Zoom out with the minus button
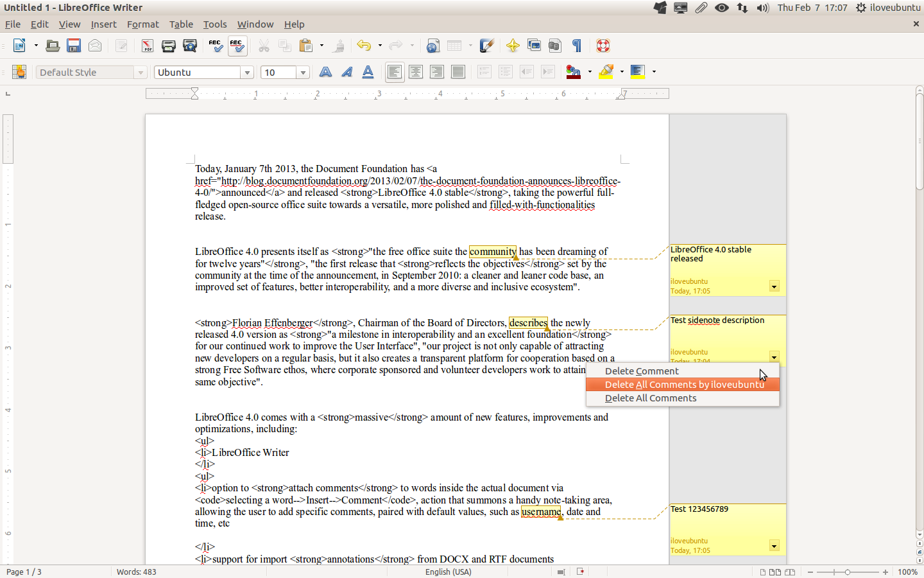The height and width of the screenshot is (578, 924). 810,572
